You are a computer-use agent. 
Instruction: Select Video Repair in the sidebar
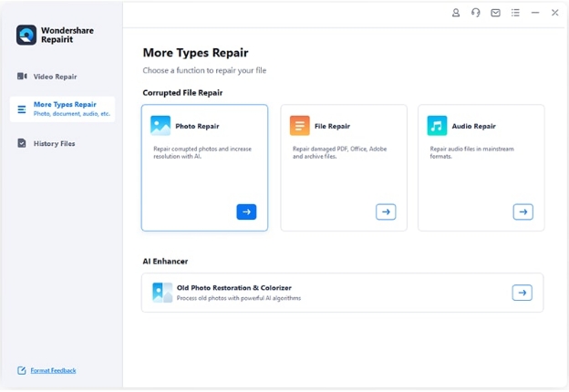pyautogui.click(x=55, y=77)
